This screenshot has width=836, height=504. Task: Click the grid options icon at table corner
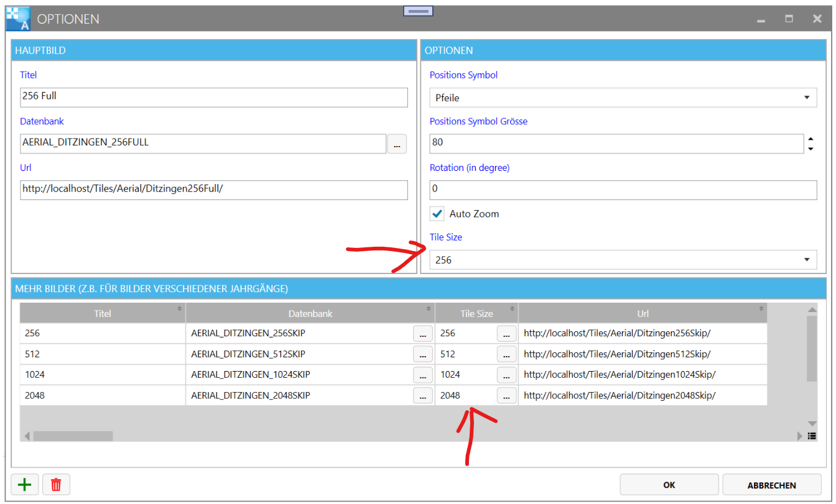[812, 436]
